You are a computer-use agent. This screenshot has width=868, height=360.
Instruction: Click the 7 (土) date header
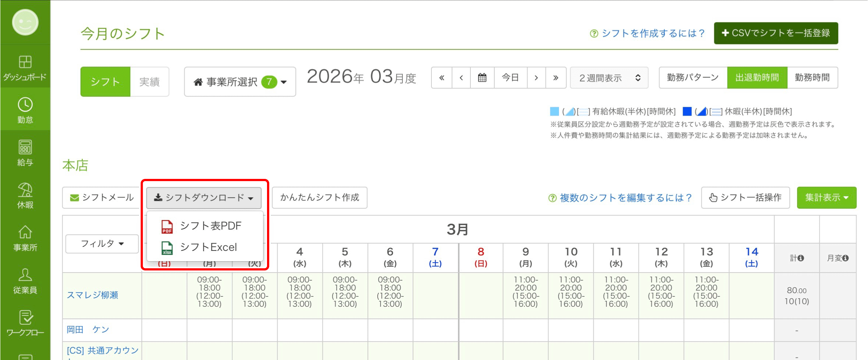coord(435,257)
